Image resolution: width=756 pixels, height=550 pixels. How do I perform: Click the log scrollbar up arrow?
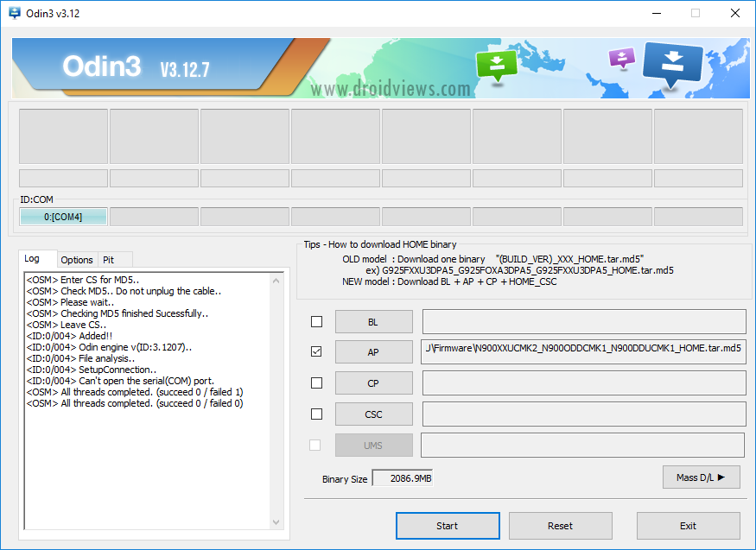pos(276,281)
